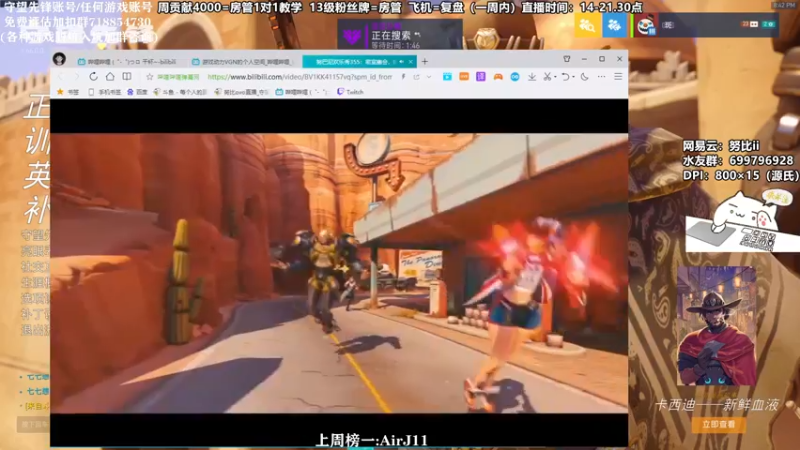Screen dimensions: 800x450
Task: Open the browser downloads panel
Action: point(532,77)
